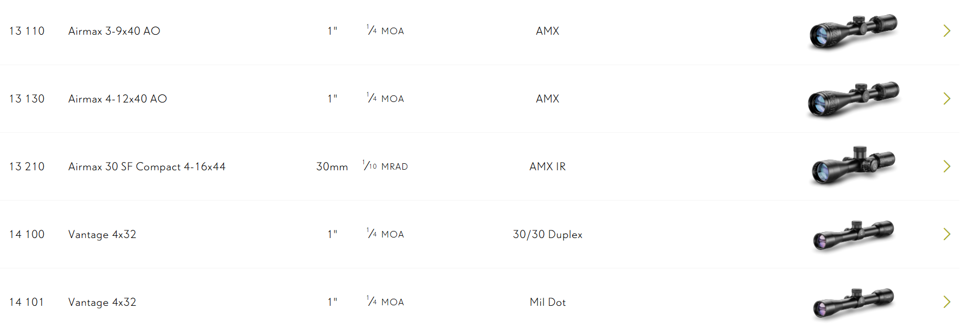Click the scope image for product 14 100
This screenshot has height=334, width=980.
[x=853, y=235]
